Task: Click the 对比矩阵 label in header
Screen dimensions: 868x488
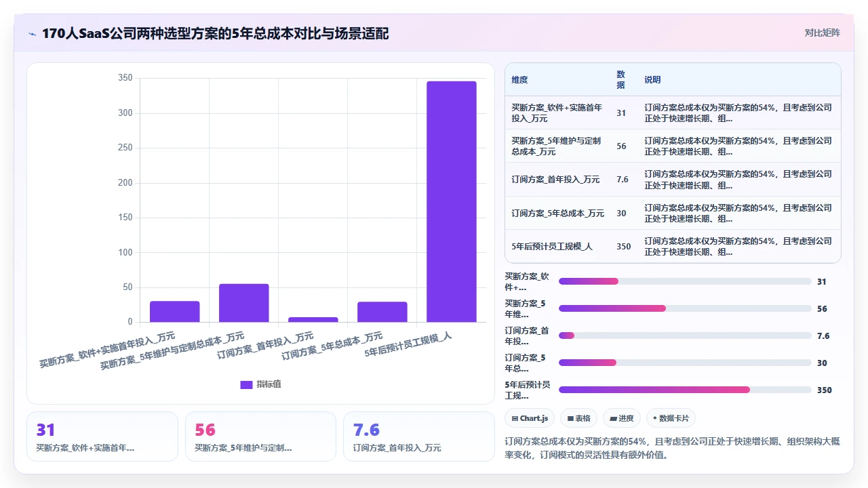Action: tap(822, 33)
